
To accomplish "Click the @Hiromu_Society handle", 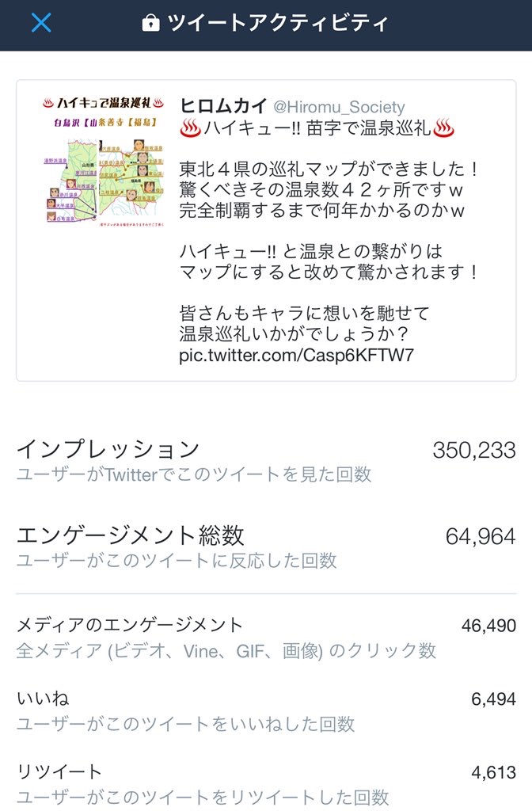I will point(339,107).
